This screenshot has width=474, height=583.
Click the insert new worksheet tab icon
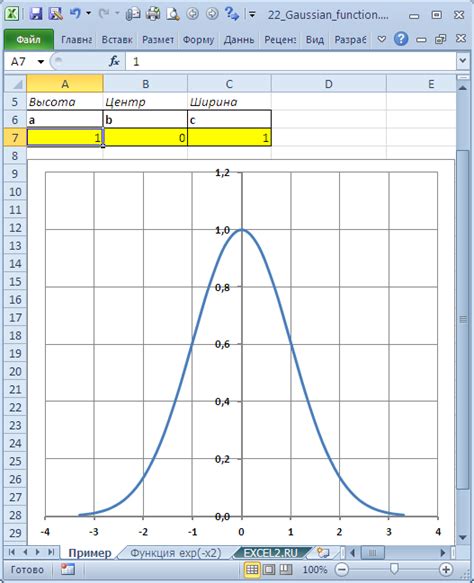click(x=323, y=553)
